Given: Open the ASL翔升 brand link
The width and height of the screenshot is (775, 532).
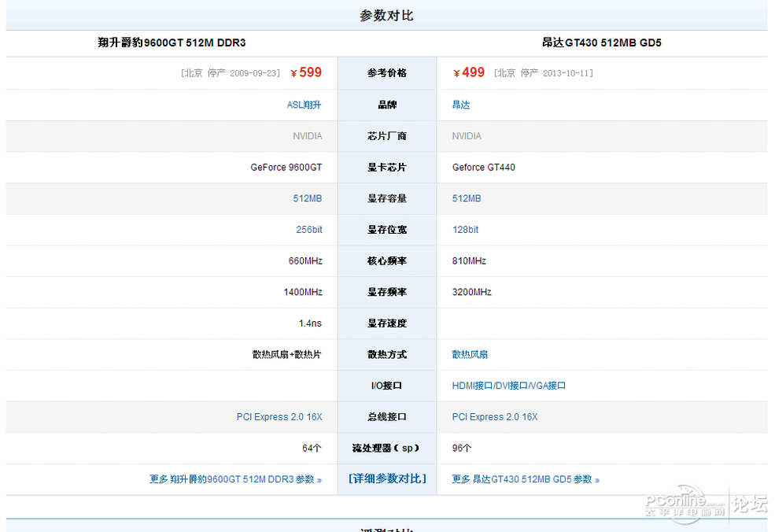Looking at the screenshot, I should 304,105.
